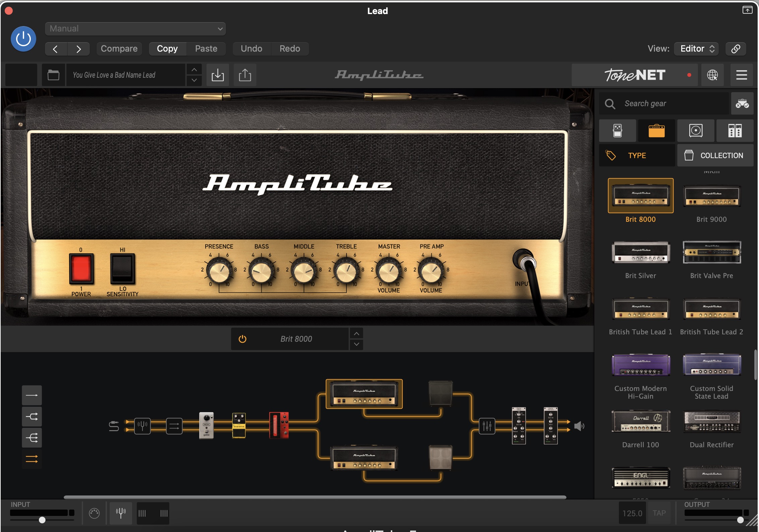Screen dimensions: 759x532
Task: Select the gray gate pedal in chain
Action: (207, 425)
